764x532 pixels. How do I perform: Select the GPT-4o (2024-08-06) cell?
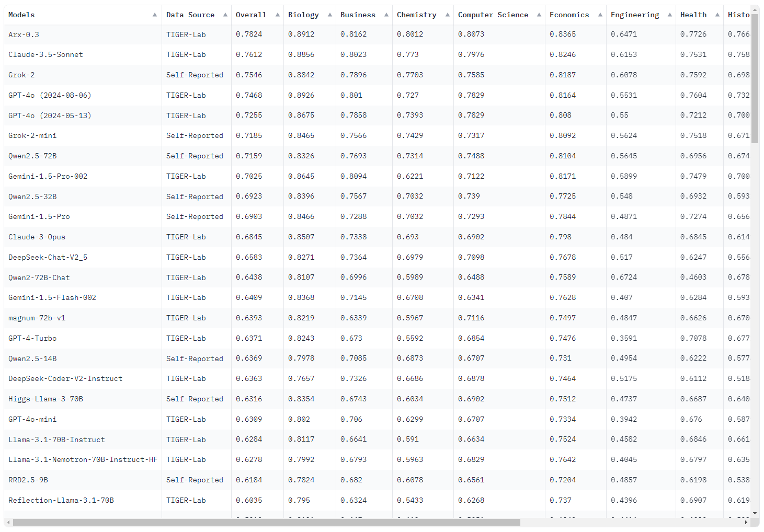click(83, 95)
